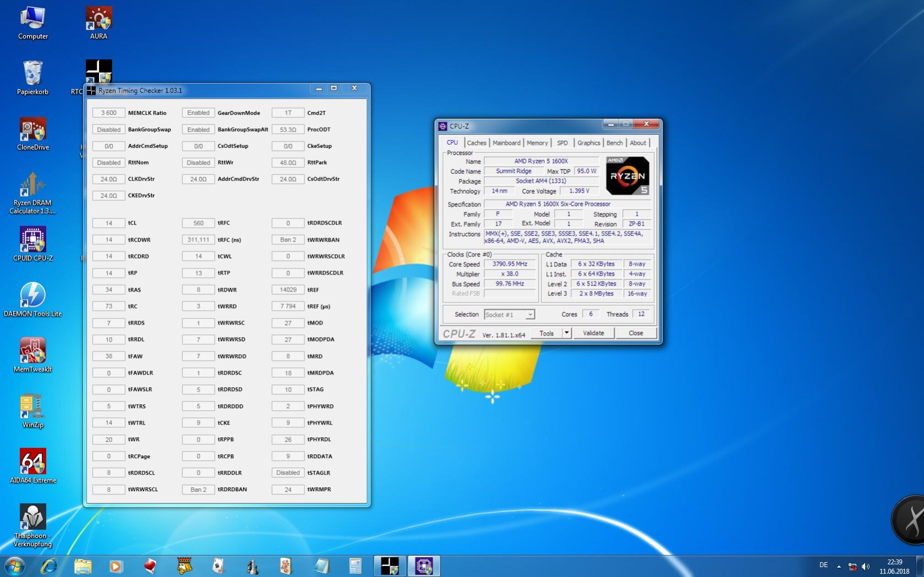This screenshot has height=577, width=924.
Task: Click the tCL value field
Action: 108,223
